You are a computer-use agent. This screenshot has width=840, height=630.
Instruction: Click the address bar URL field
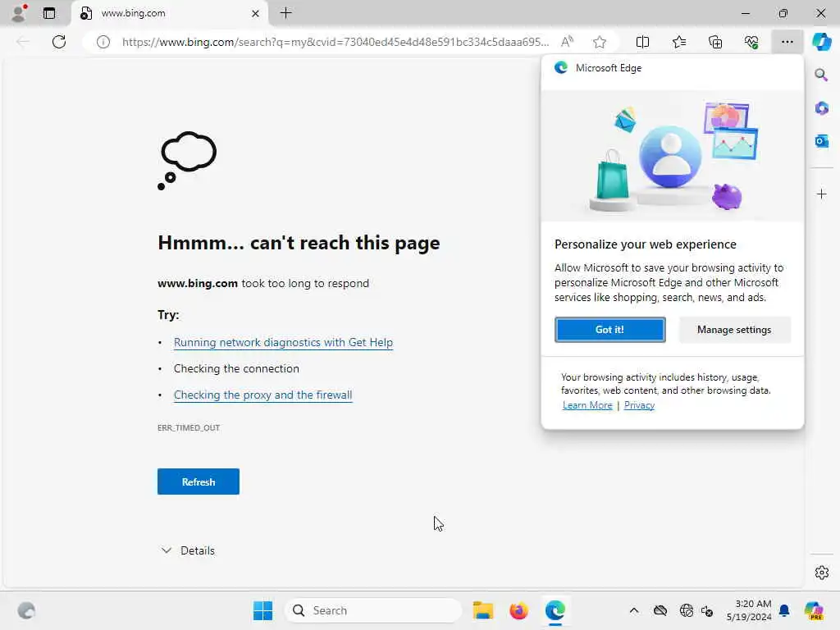tap(335, 42)
